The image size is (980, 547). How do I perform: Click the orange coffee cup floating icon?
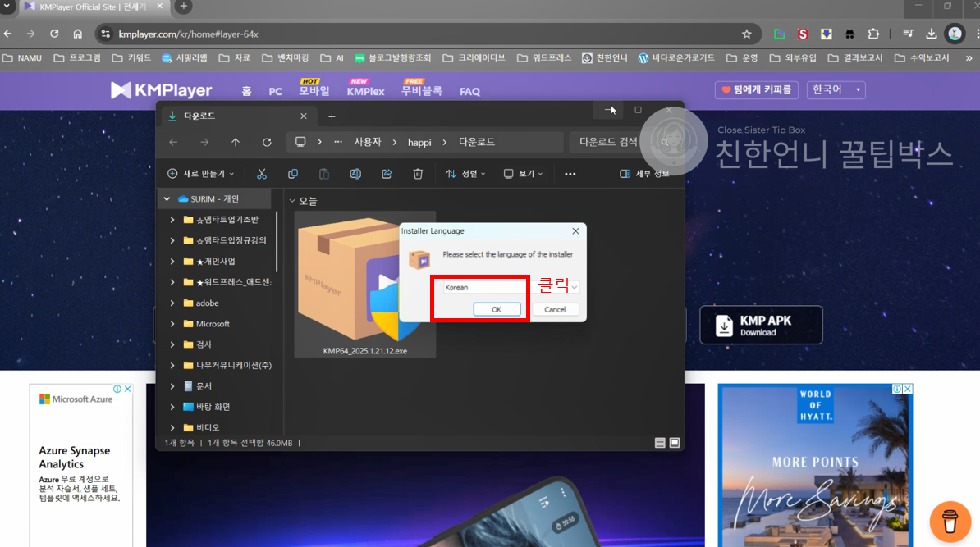(x=950, y=522)
